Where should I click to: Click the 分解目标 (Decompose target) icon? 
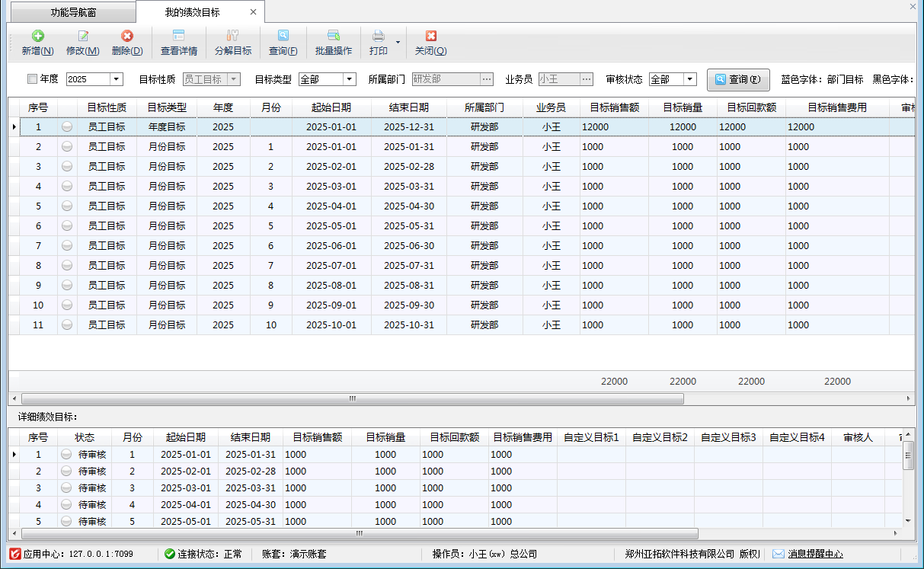[x=233, y=37]
